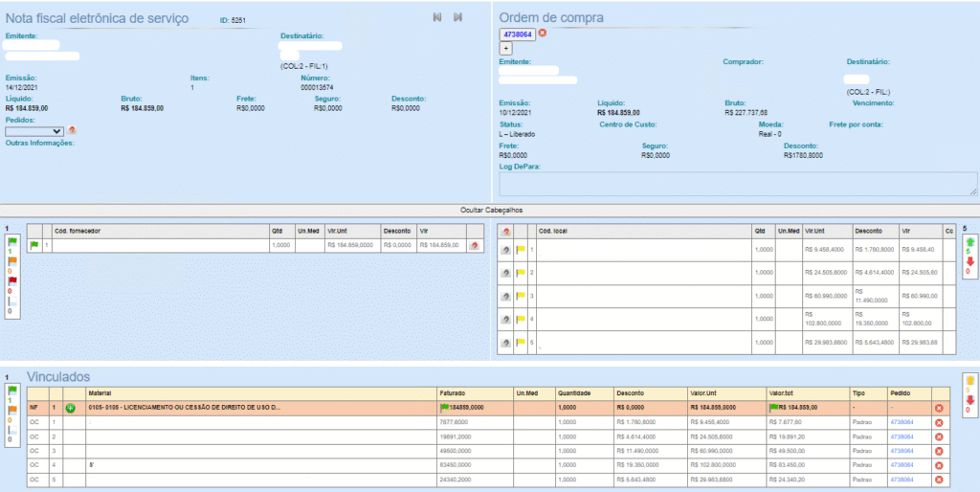The width and height of the screenshot is (980, 492).
Task: Click the plus button under Ordem de compra
Action: pos(506,48)
